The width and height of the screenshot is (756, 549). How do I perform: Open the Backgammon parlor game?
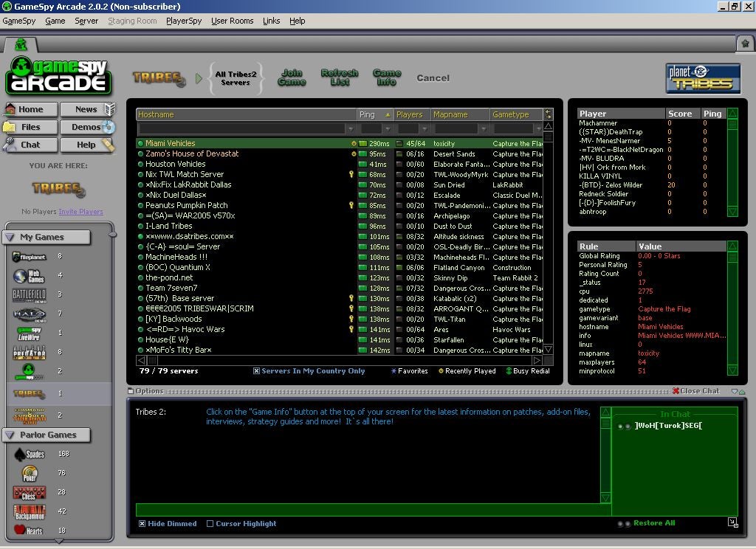click(29, 512)
